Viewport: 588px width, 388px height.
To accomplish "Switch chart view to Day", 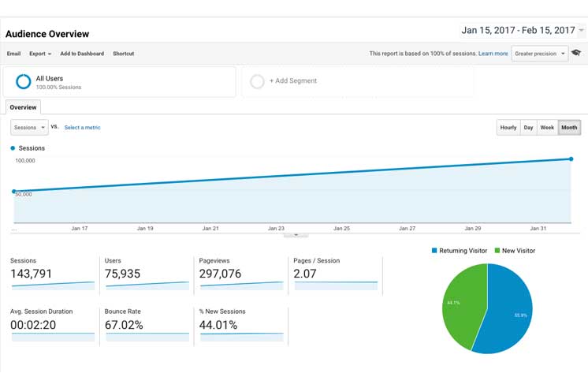I will click(x=528, y=127).
